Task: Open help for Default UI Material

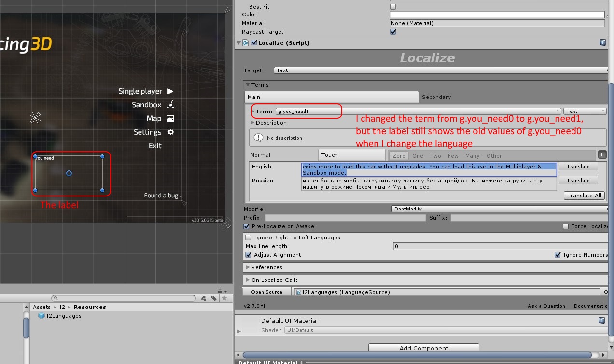Action: coord(601,321)
